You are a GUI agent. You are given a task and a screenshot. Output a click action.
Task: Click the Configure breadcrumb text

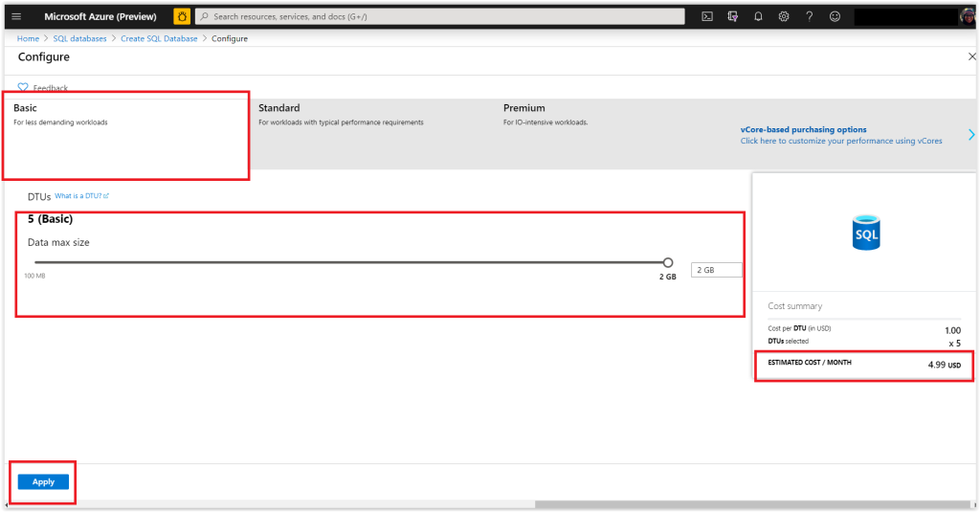(x=230, y=39)
